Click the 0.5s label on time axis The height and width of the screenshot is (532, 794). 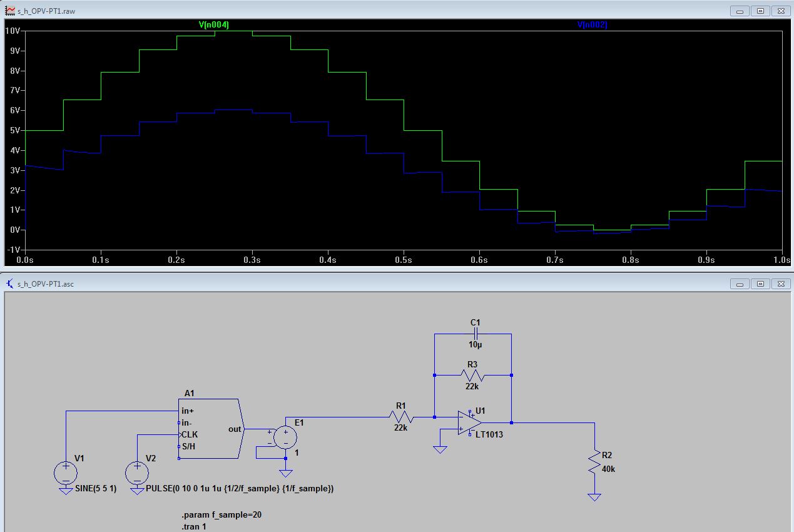pyautogui.click(x=404, y=259)
